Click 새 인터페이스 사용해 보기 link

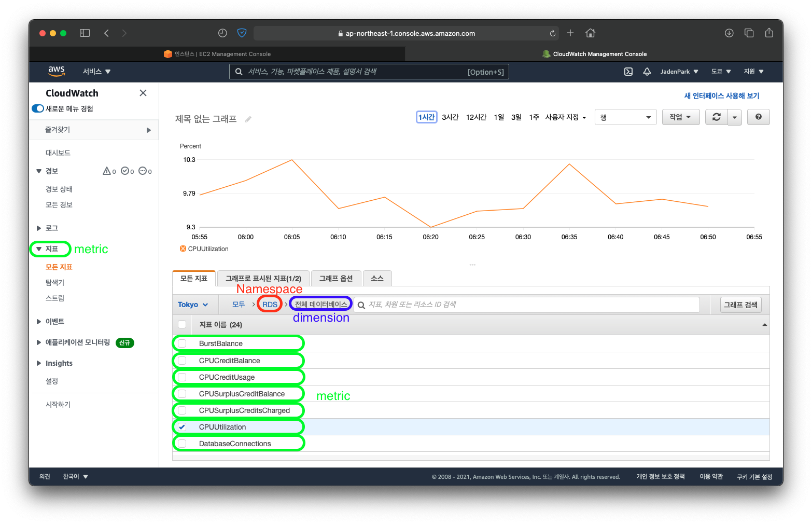coord(722,96)
